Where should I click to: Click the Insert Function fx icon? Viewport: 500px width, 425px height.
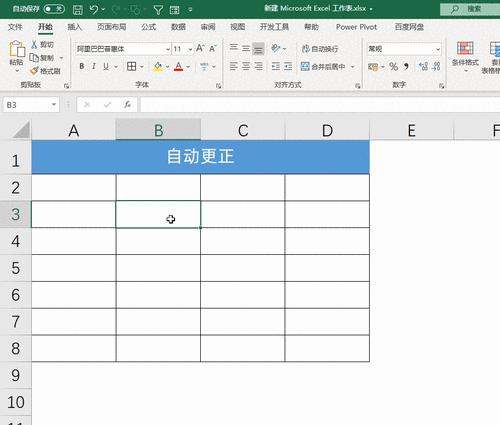(x=127, y=105)
